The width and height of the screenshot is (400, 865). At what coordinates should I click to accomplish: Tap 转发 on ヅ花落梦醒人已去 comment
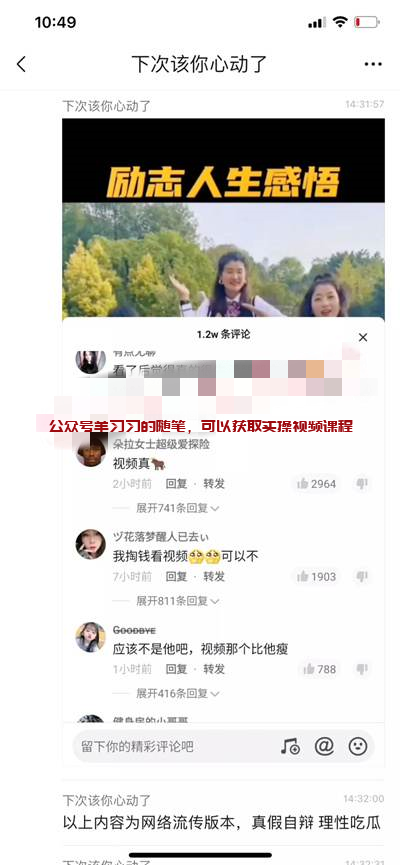pyautogui.click(x=214, y=576)
